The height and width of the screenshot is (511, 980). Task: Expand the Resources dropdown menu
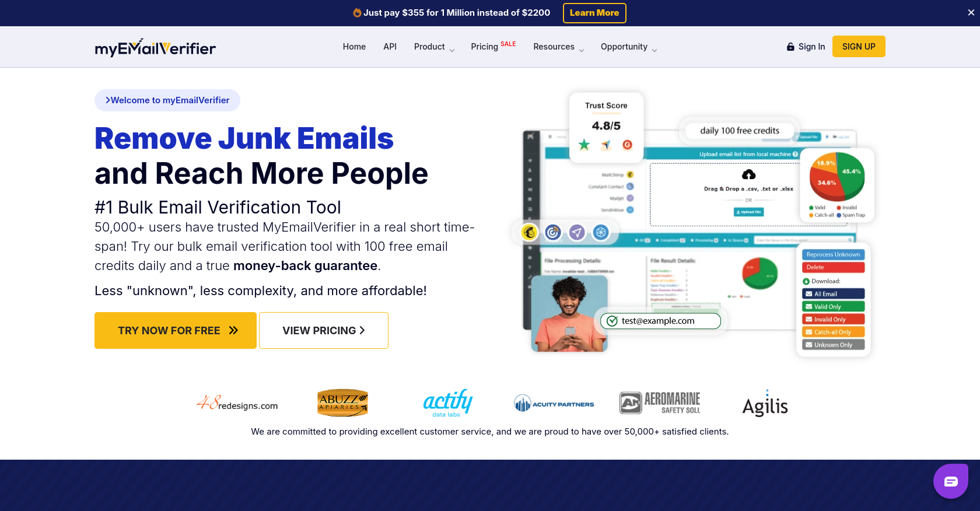click(x=558, y=47)
